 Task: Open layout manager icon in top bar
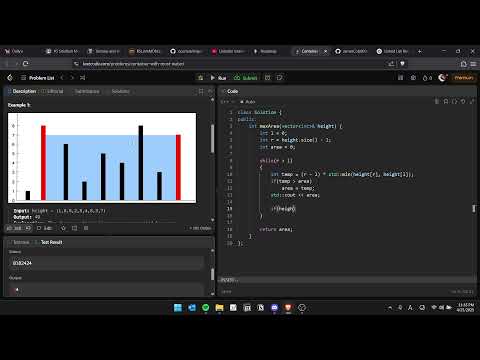[400, 78]
